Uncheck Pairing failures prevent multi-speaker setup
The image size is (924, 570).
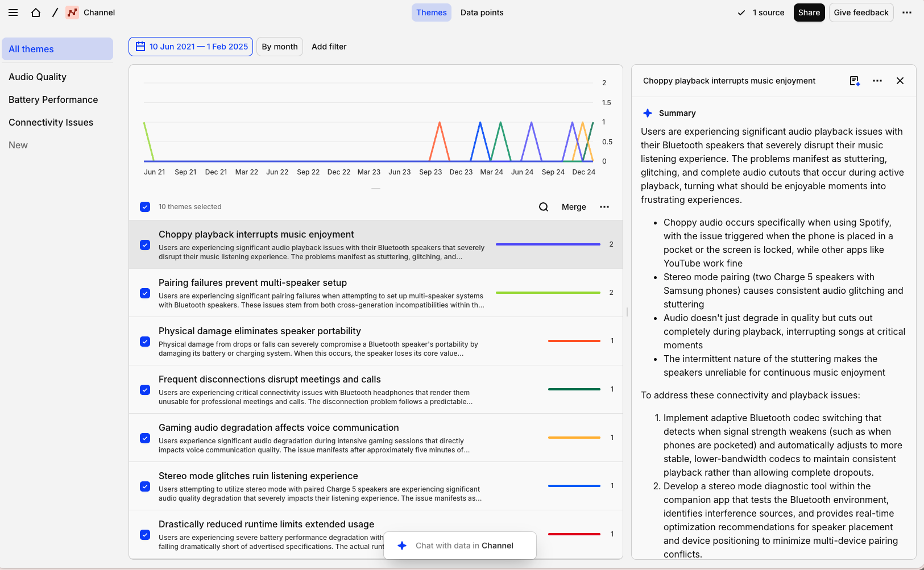(145, 293)
